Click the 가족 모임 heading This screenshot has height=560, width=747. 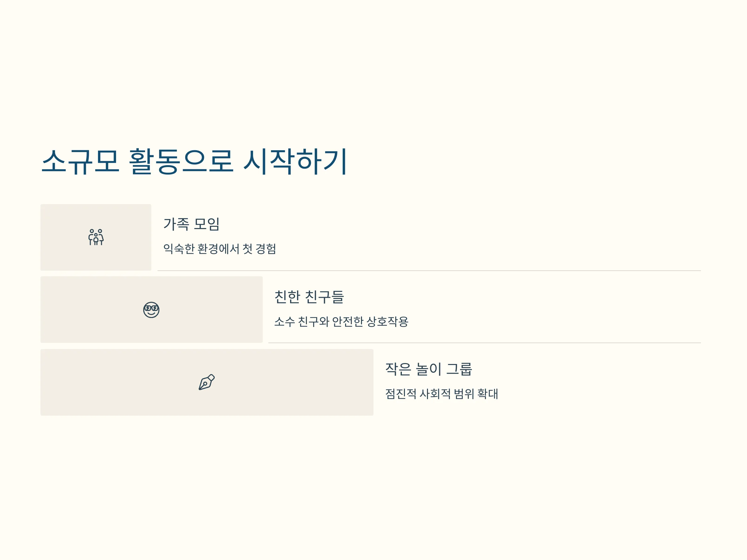[191, 224]
